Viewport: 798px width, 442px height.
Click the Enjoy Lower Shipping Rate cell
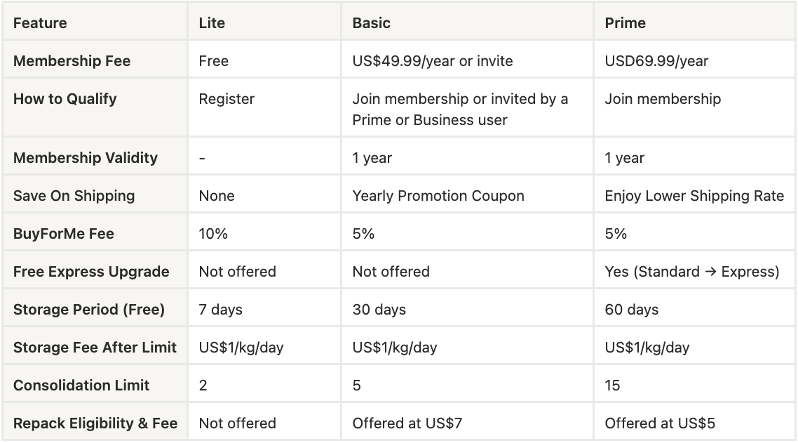pyautogui.click(x=694, y=196)
